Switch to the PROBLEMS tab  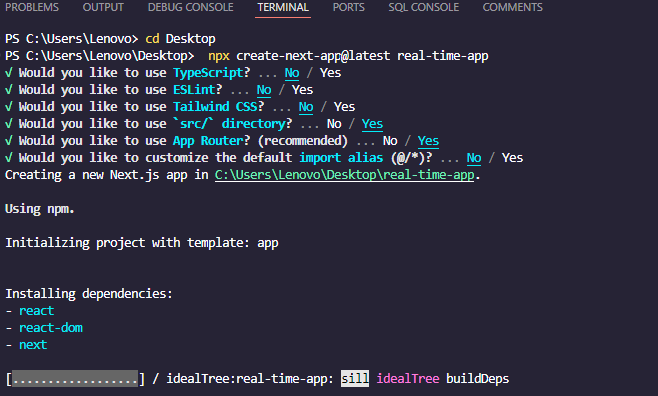[32, 8]
